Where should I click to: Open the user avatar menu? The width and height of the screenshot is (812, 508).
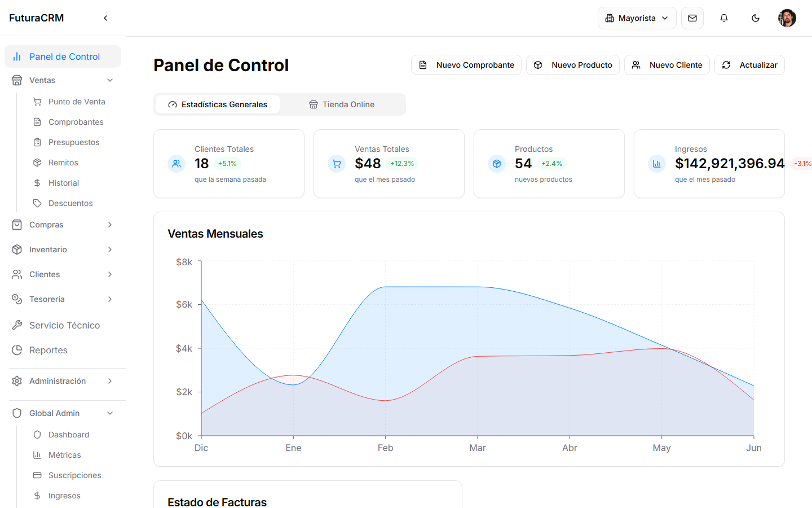(x=787, y=18)
